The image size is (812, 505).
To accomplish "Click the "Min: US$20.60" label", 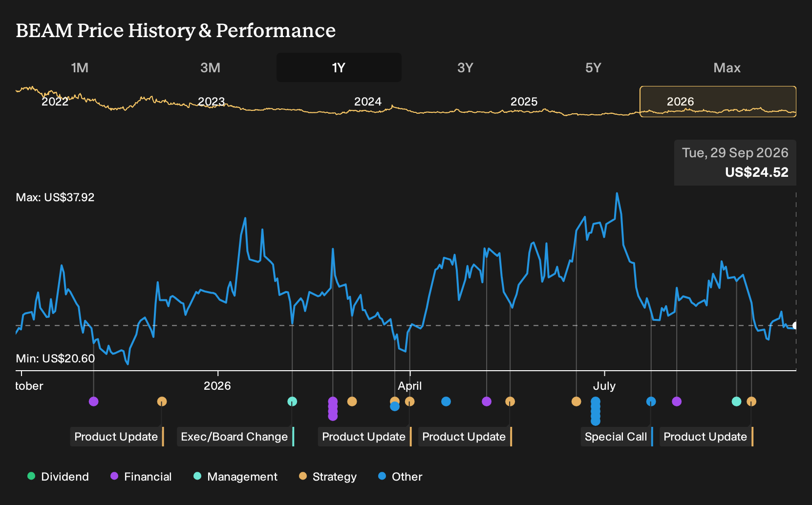I will [56, 358].
